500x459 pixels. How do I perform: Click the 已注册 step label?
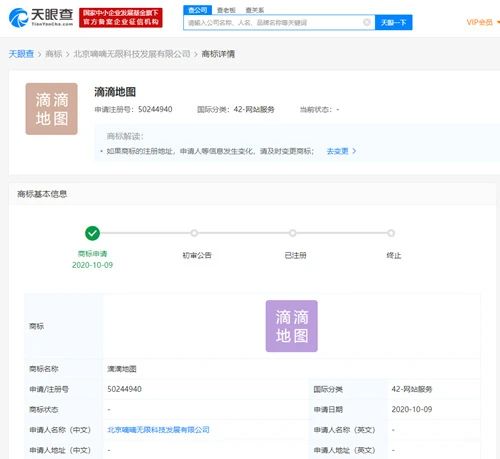tap(295, 256)
